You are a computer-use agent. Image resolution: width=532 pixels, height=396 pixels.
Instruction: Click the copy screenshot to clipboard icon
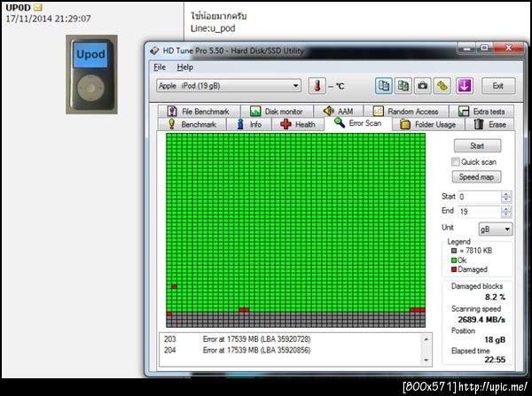click(403, 86)
